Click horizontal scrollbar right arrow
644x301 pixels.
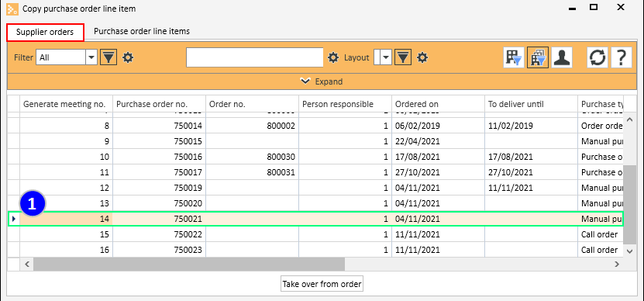616,264
